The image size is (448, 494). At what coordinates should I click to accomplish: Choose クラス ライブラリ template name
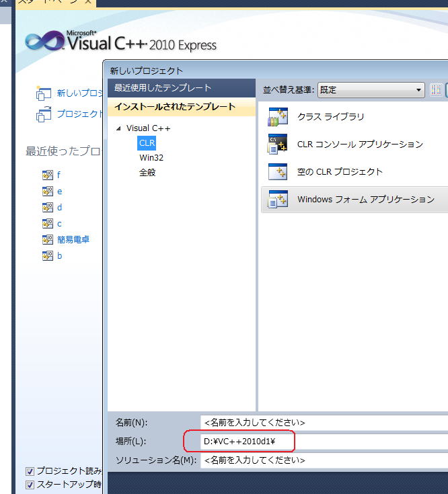[331, 117]
